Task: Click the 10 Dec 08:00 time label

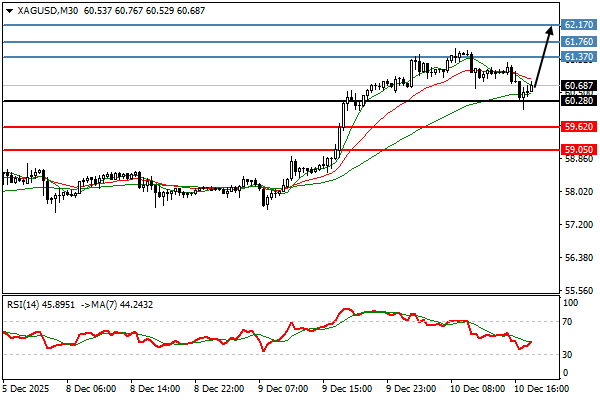Action: [x=478, y=387]
